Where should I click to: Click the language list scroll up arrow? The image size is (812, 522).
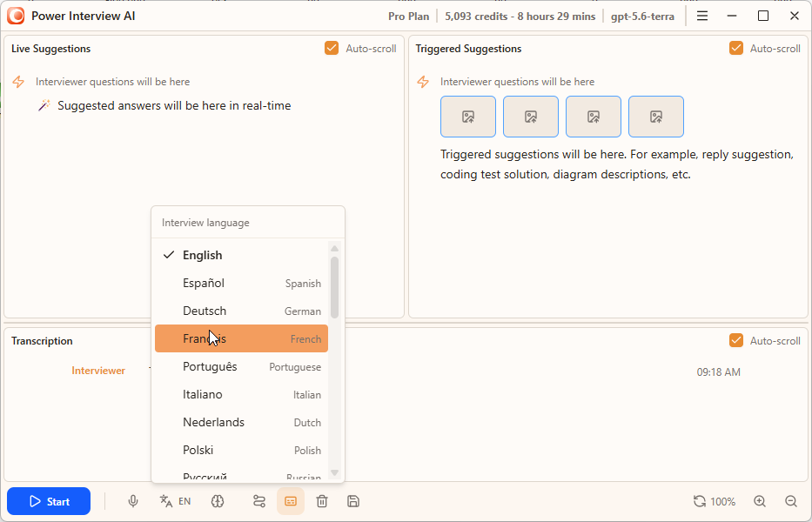pyautogui.click(x=334, y=249)
